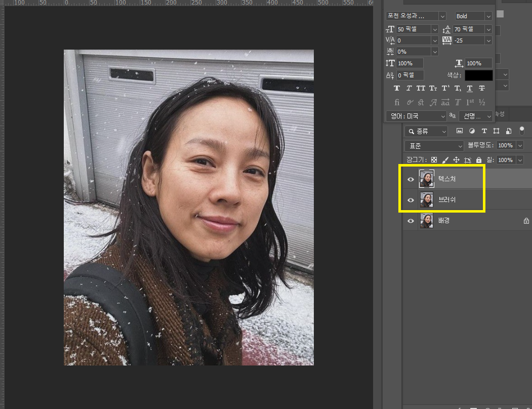
Task: Open the blend mode dropdown showing 표준
Action: 433,145
